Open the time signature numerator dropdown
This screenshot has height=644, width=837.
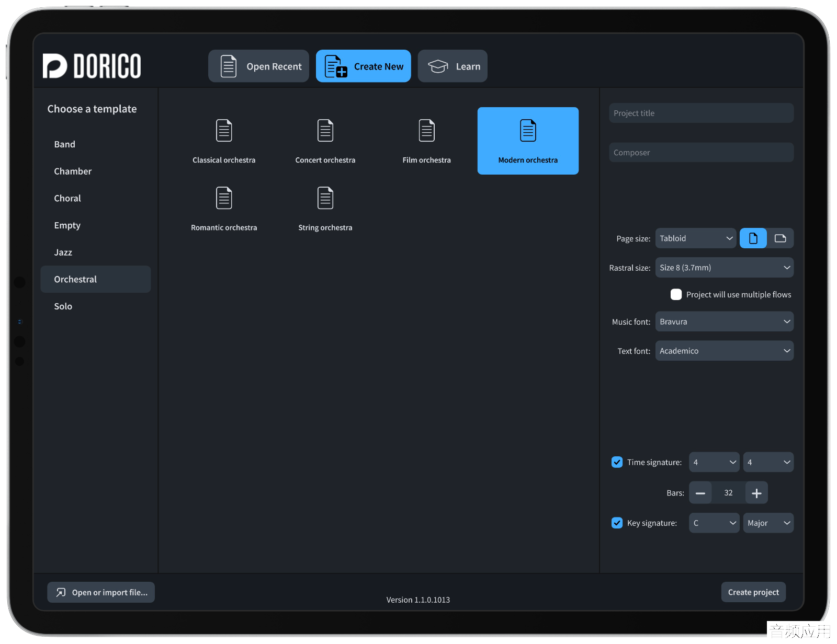tap(714, 462)
